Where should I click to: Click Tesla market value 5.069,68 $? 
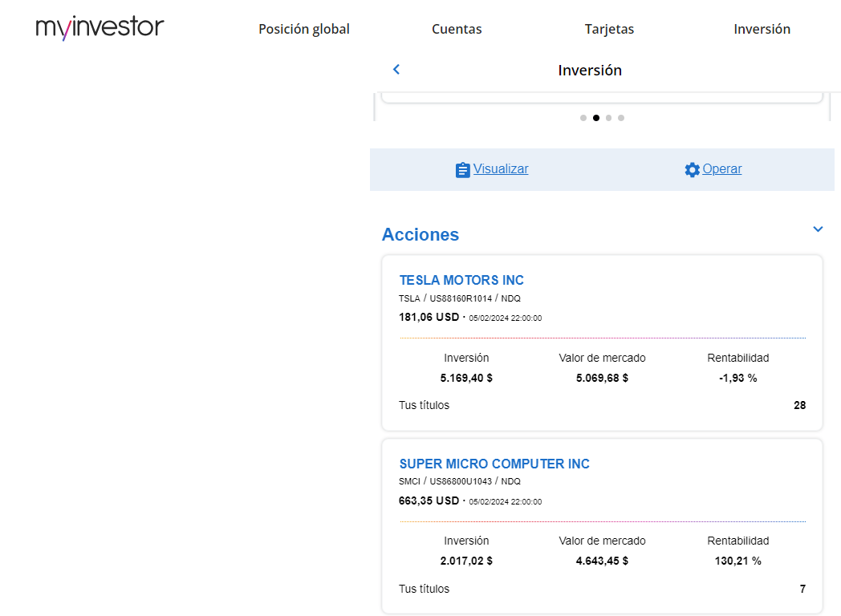coord(602,378)
